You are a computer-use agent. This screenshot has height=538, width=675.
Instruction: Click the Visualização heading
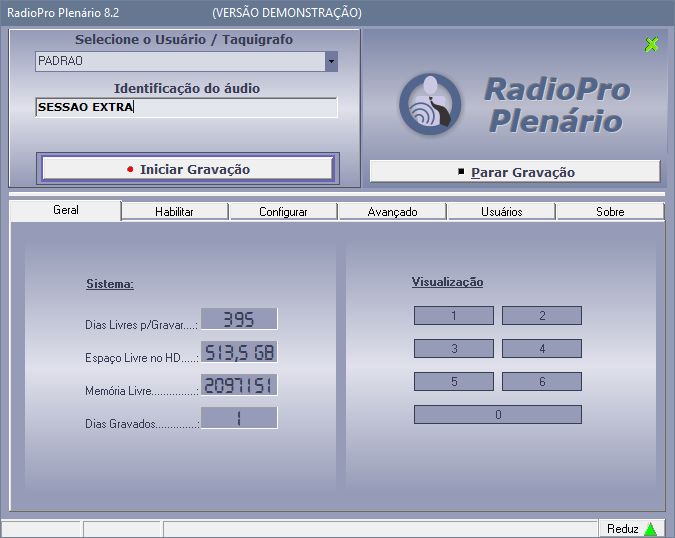[447, 282]
